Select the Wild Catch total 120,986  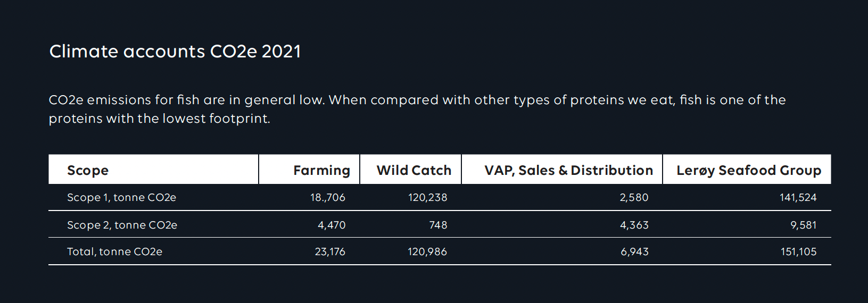coord(427,252)
